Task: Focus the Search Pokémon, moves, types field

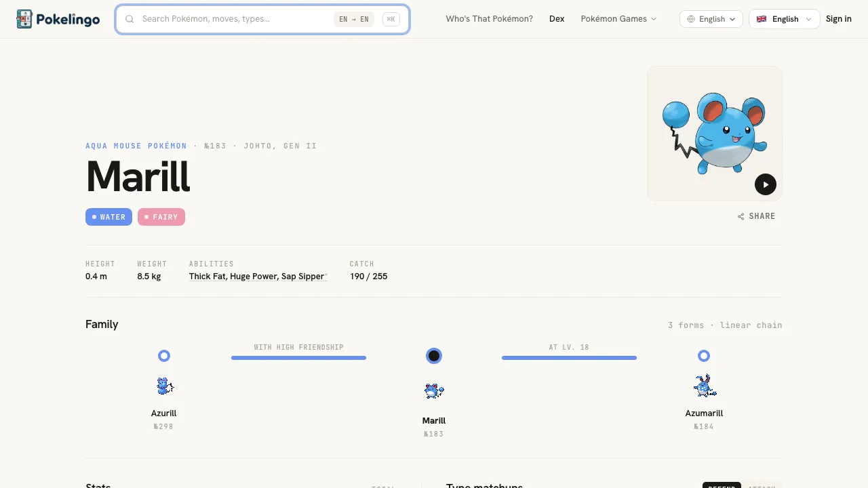Action: 262,19
